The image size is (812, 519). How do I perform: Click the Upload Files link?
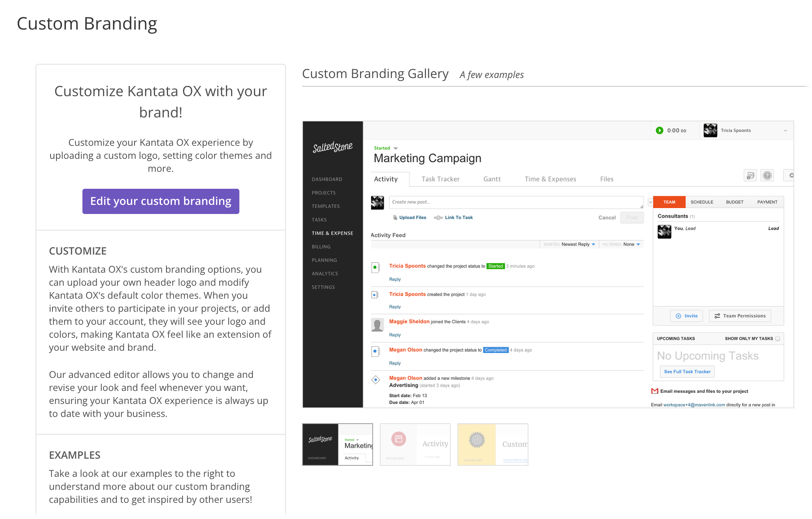pyautogui.click(x=413, y=218)
